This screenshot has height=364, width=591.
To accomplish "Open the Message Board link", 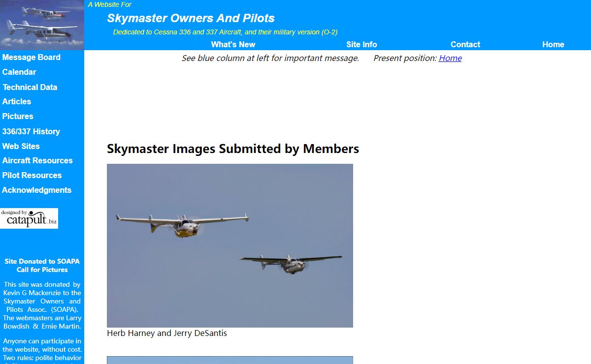I will 32,57.
